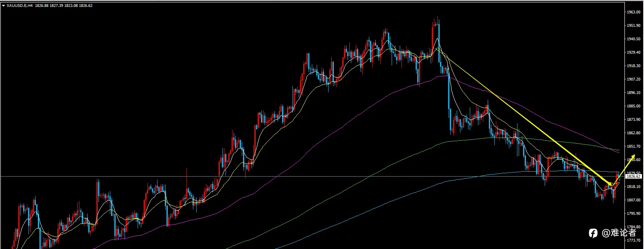Click the 1818.10 price scale label
Viewport: 644px width, 249px height.
(634, 187)
